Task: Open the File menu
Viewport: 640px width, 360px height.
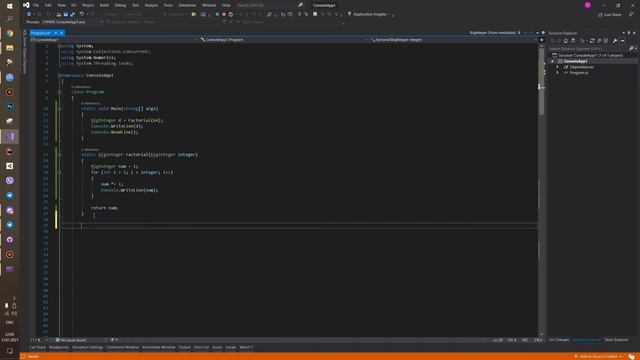Action: click(x=36, y=5)
